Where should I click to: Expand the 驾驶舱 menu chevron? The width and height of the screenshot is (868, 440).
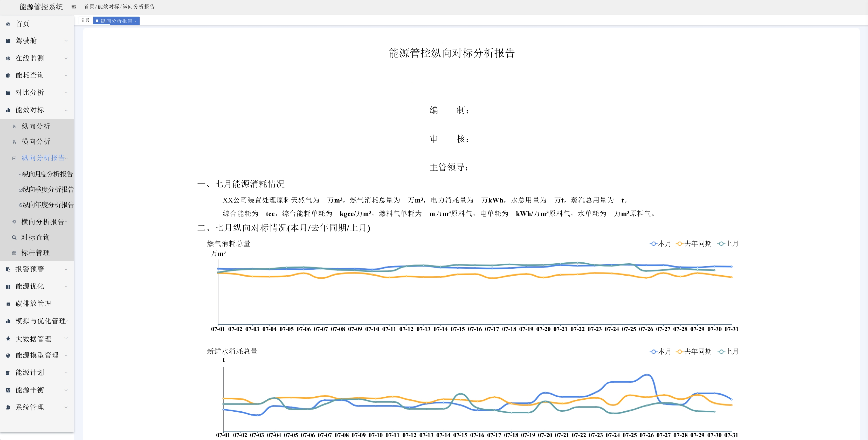click(66, 41)
